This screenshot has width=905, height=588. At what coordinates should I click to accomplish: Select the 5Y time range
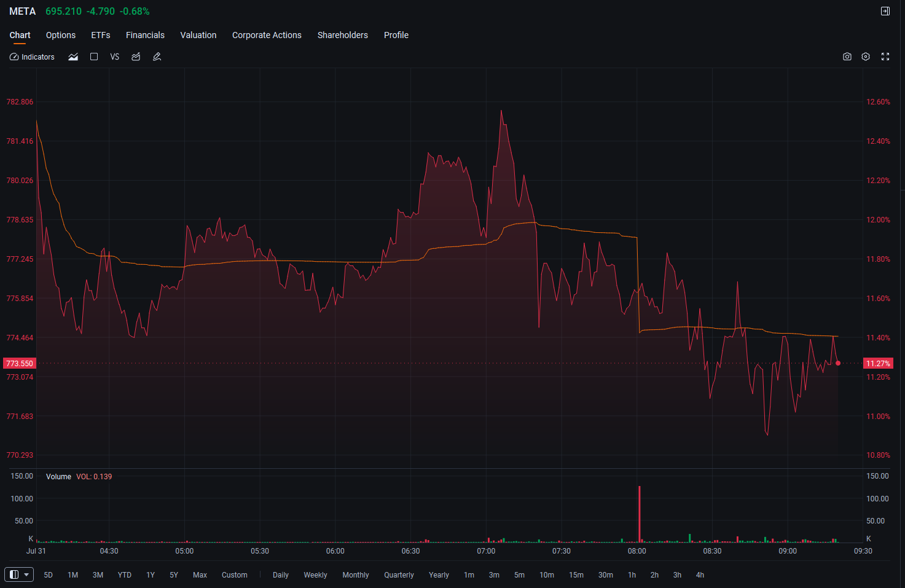174,575
